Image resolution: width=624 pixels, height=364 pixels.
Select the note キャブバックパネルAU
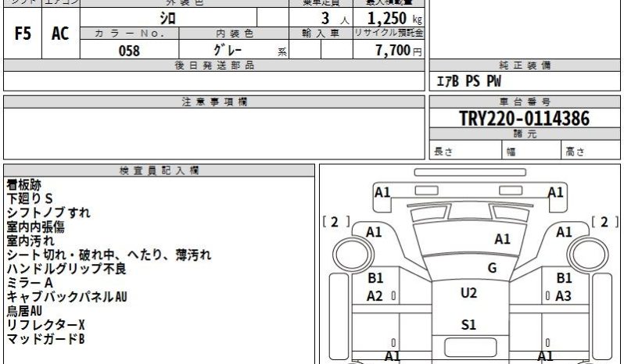[67, 297]
